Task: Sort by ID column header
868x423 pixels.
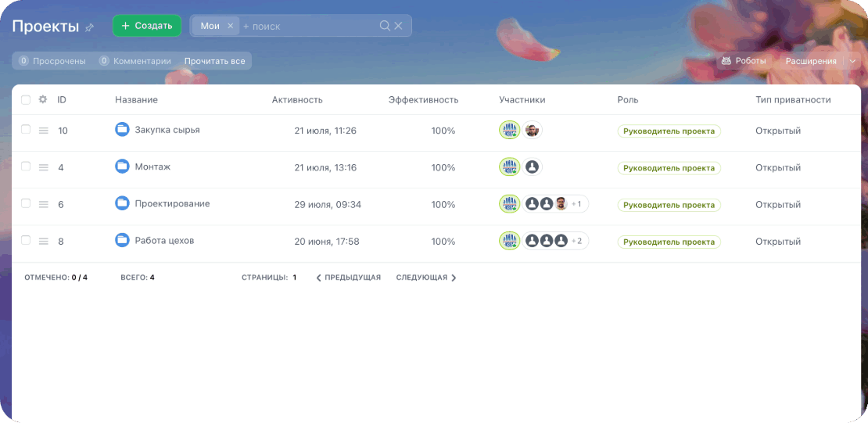Action: (x=62, y=99)
